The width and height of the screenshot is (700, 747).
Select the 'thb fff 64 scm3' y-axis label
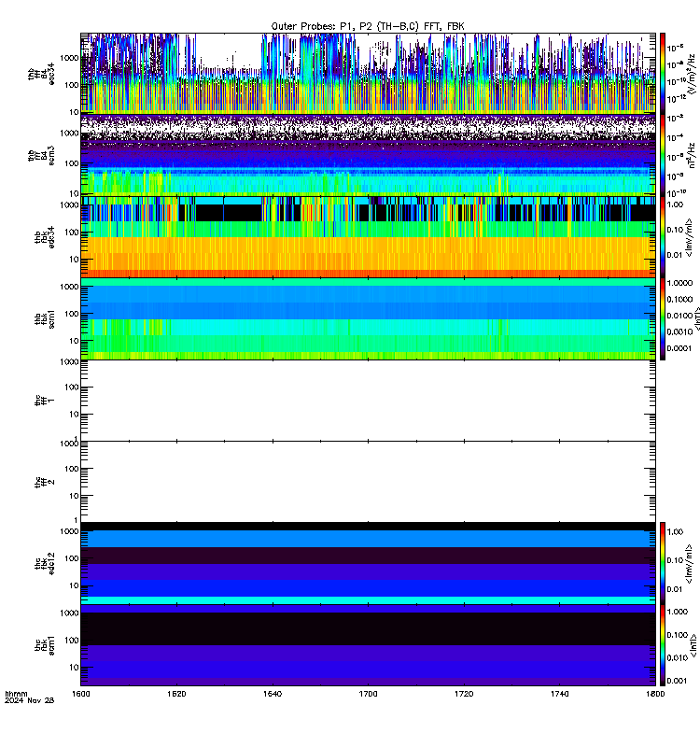[42, 155]
